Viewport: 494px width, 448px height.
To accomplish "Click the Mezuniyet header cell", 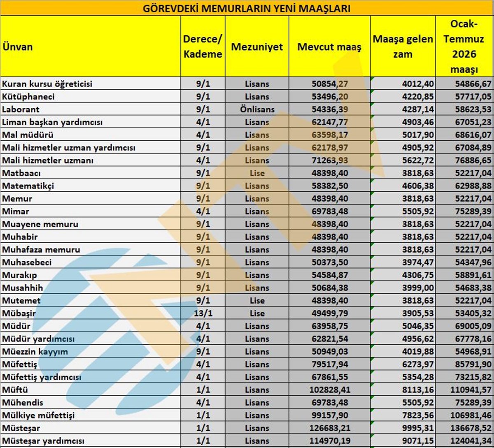I will point(257,46).
